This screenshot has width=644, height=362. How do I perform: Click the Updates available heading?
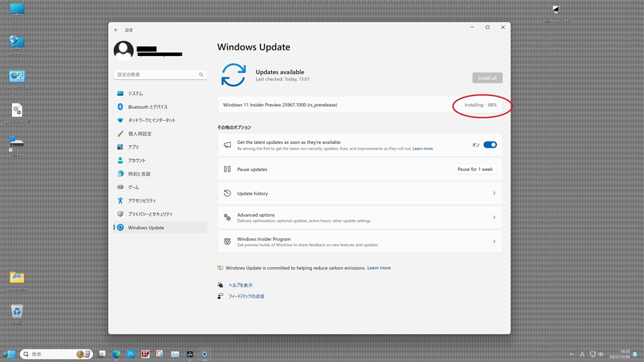click(x=280, y=72)
